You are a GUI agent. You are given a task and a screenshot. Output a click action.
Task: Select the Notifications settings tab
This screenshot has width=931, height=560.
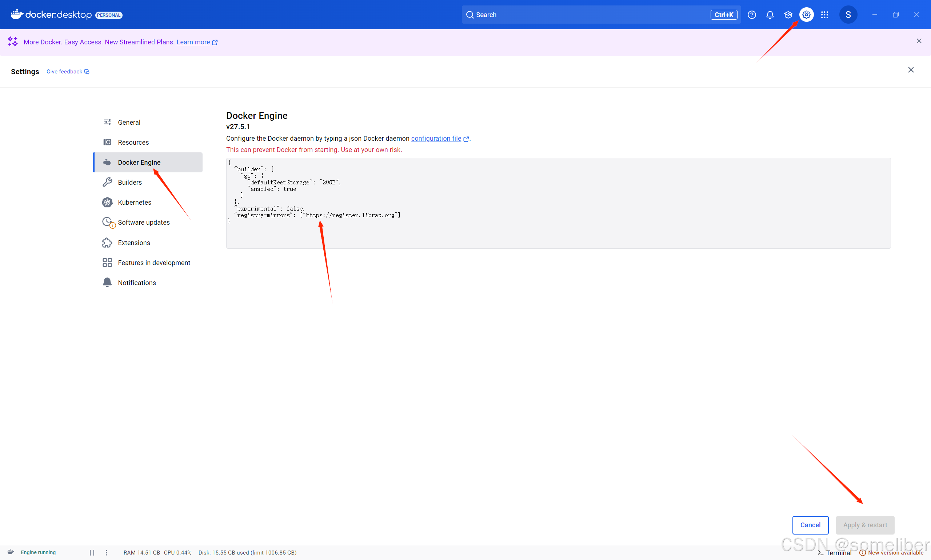[148, 283]
